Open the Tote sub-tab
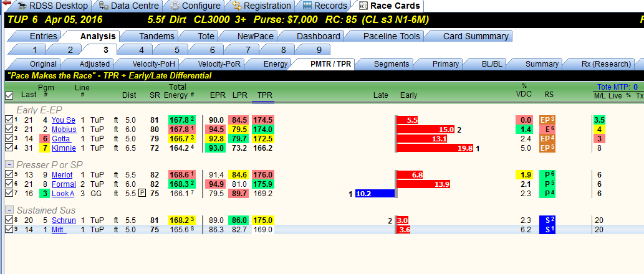This screenshot has width=644, height=274. click(200, 36)
